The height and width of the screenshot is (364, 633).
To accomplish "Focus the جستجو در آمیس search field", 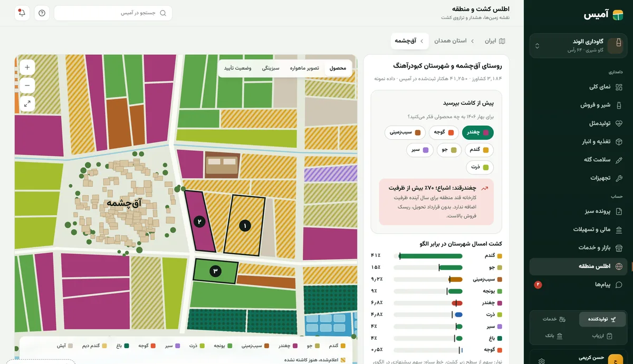I will tap(113, 13).
